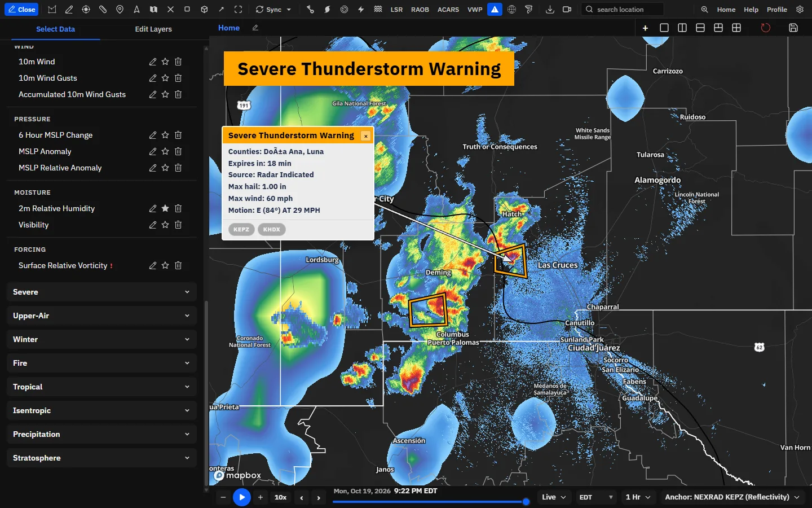Click the save floppy disk icon
812x508 pixels.
point(793,28)
